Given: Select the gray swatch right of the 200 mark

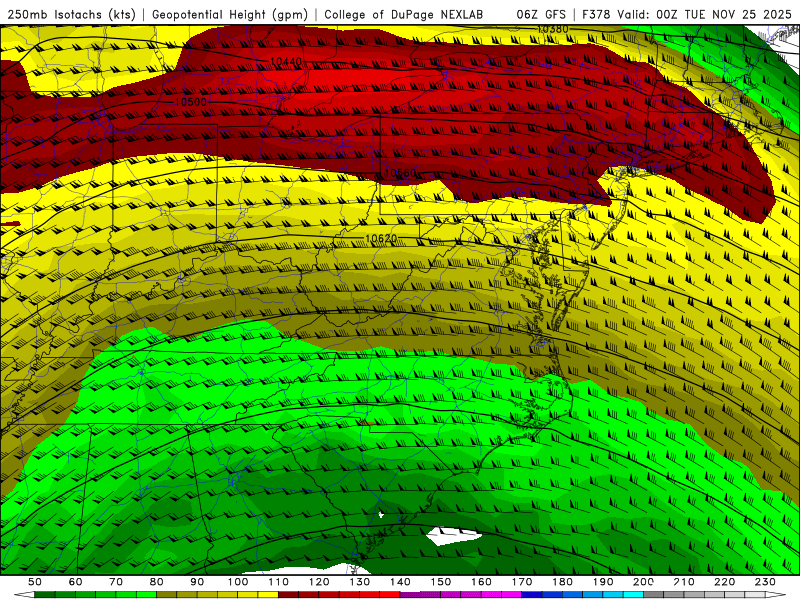Looking at the screenshot, I should pyautogui.click(x=654, y=595).
